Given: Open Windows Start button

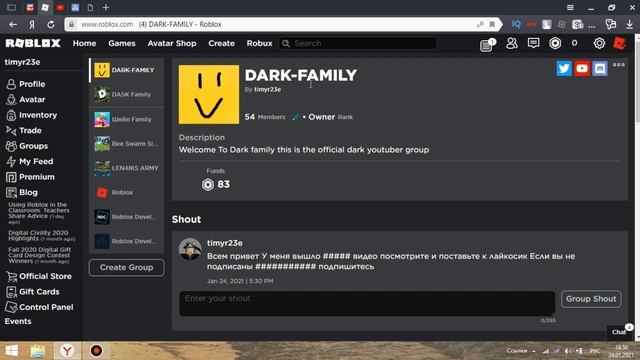Looking at the screenshot, I should (11, 351).
